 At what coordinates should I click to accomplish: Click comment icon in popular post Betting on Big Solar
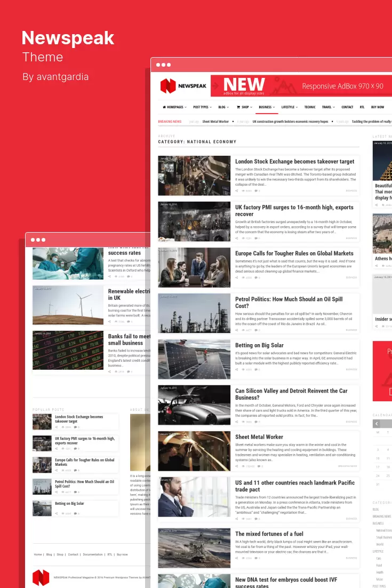(76, 514)
